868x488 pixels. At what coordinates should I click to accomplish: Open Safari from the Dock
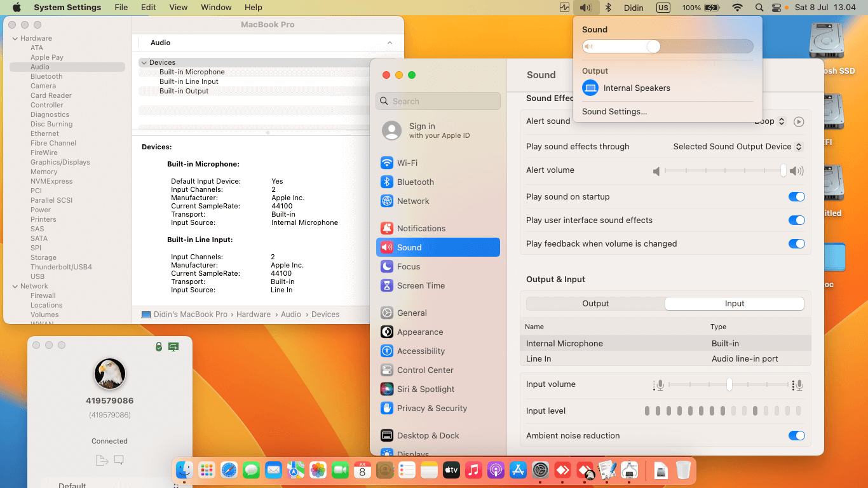click(x=229, y=470)
